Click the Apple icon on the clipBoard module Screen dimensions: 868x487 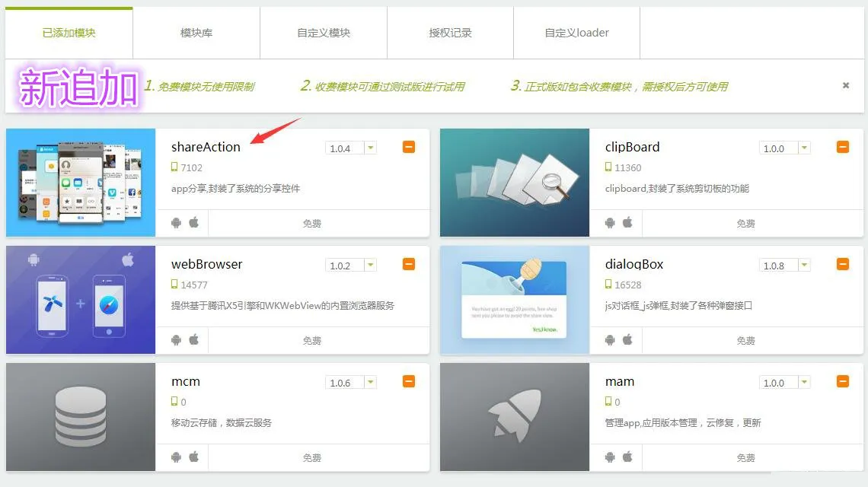coord(628,223)
